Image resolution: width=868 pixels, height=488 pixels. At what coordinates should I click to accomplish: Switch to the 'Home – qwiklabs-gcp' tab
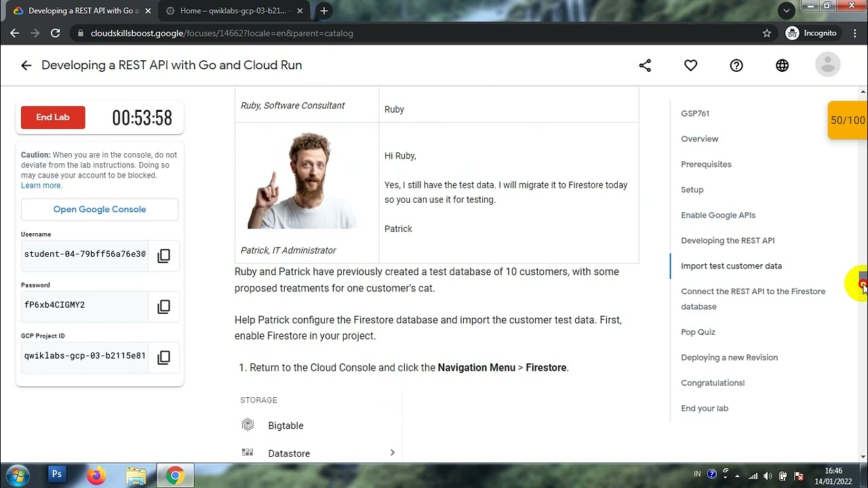234,11
